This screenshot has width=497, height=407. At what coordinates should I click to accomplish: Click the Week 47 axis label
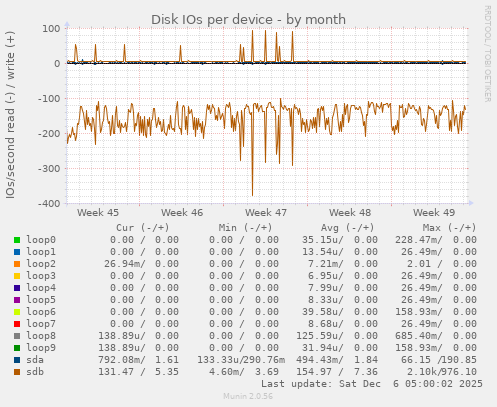266,213
